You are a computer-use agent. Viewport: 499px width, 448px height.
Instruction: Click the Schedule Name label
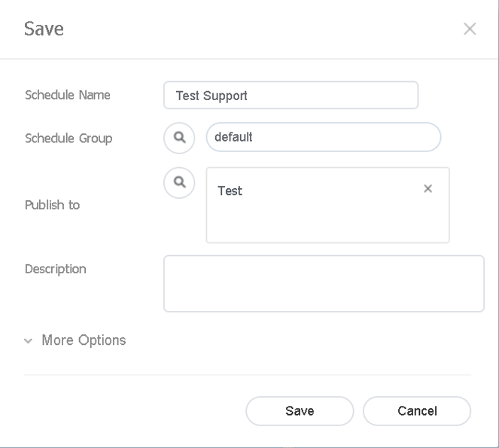pos(68,96)
